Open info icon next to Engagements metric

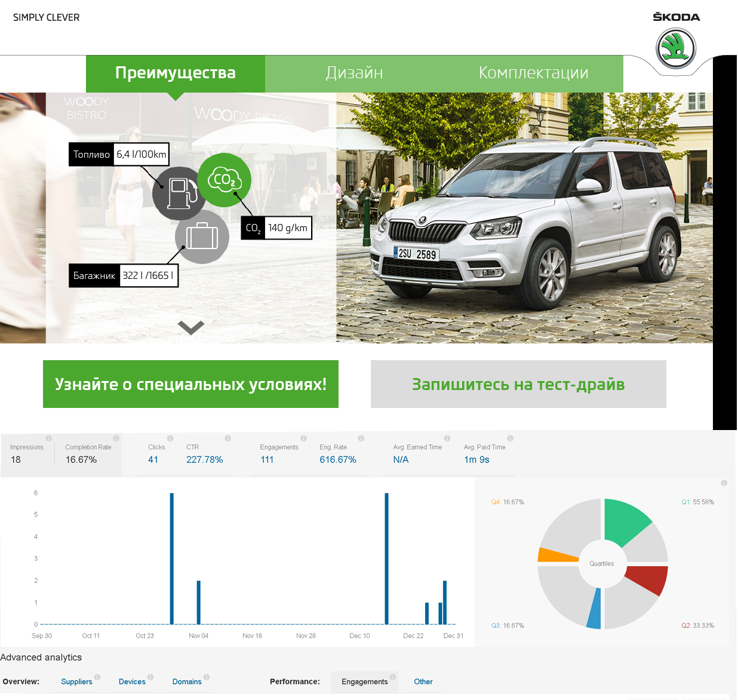pyautogui.click(x=303, y=438)
